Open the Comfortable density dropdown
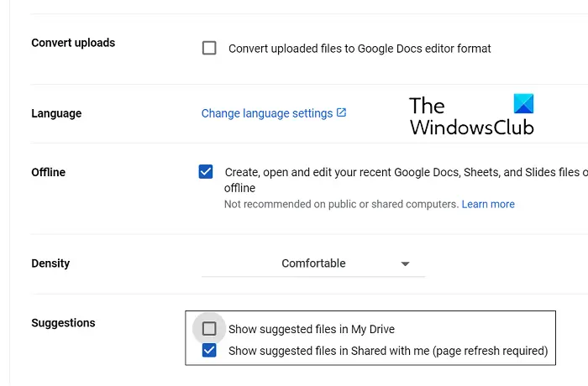 click(313, 263)
